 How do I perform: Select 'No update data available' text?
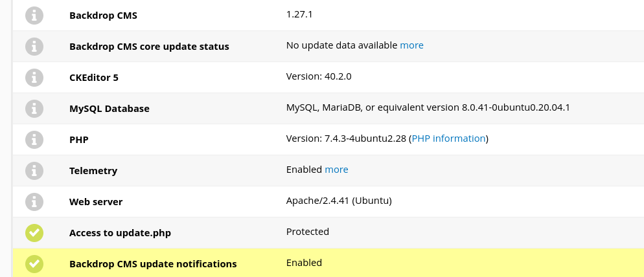tap(341, 45)
